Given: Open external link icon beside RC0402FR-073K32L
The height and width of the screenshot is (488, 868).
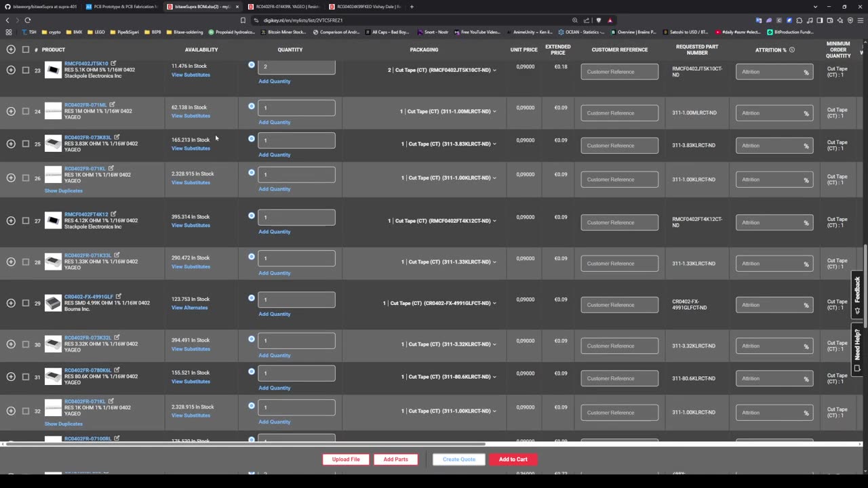Looking at the screenshot, I should [117, 338].
